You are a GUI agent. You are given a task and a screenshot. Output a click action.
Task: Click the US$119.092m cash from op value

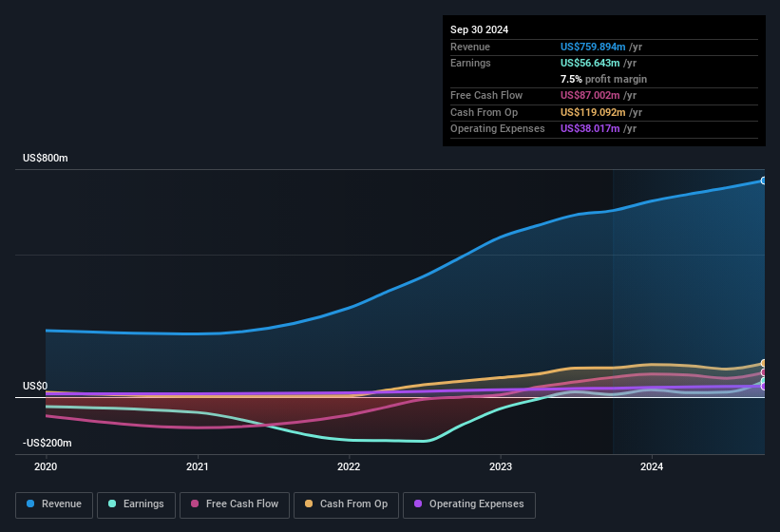pyautogui.click(x=593, y=112)
